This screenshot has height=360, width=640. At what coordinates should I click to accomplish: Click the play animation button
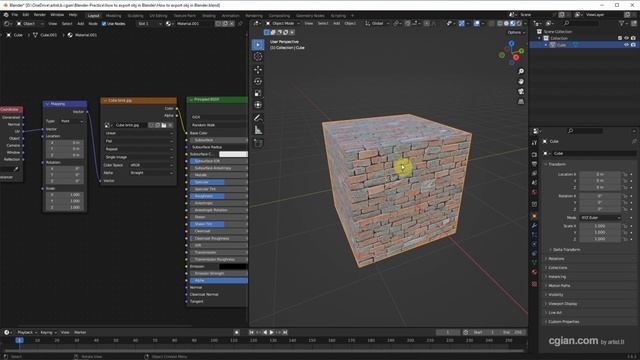click(271, 332)
